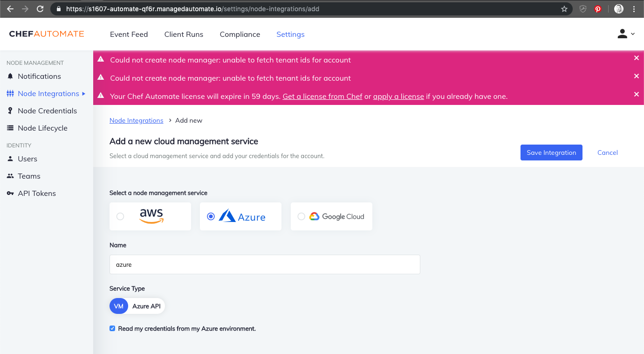This screenshot has height=354, width=644.
Task: Open Users in the sidebar
Action: (27, 159)
